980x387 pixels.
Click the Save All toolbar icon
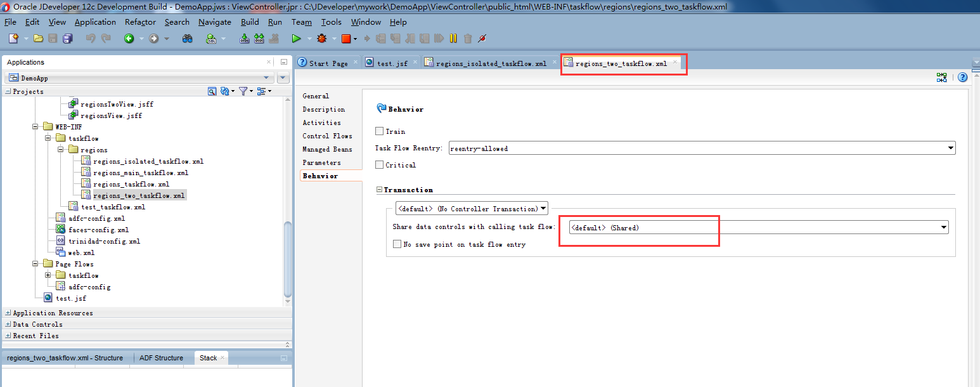click(67, 39)
